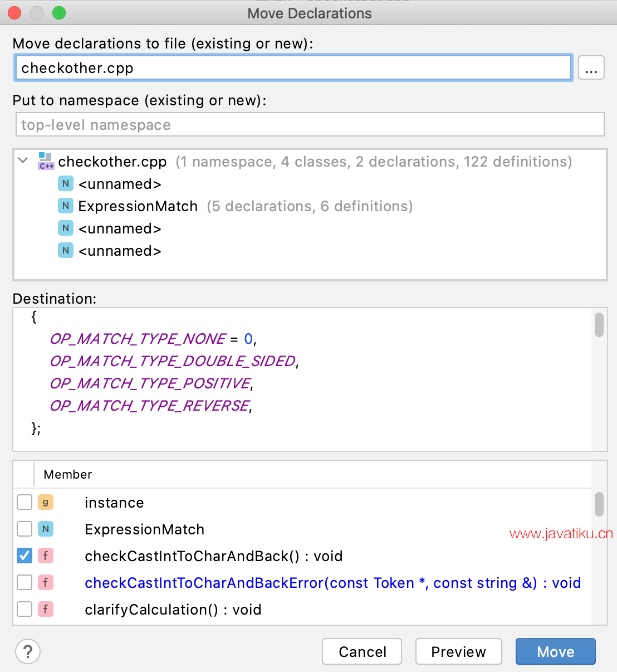Select the blue checkCastIntToCharAndBackError row text

tap(333, 583)
